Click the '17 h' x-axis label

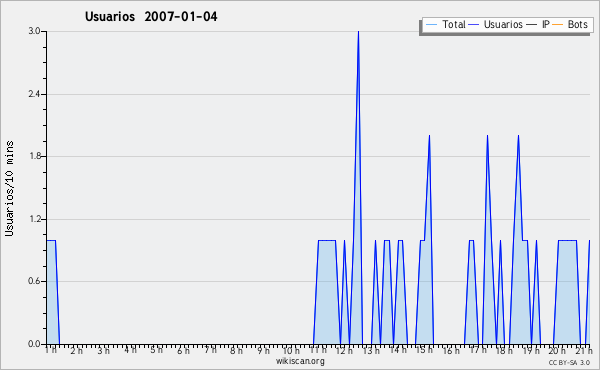click(478, 350)
